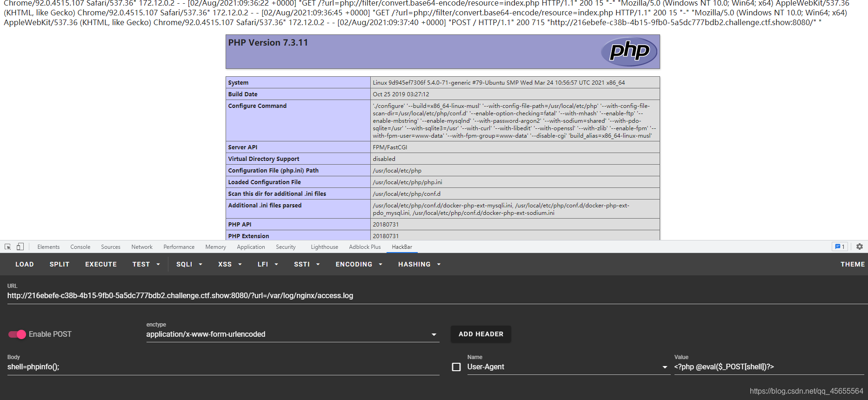
Task: Toggle the device toolbar icon
Action: pos(20,247)
